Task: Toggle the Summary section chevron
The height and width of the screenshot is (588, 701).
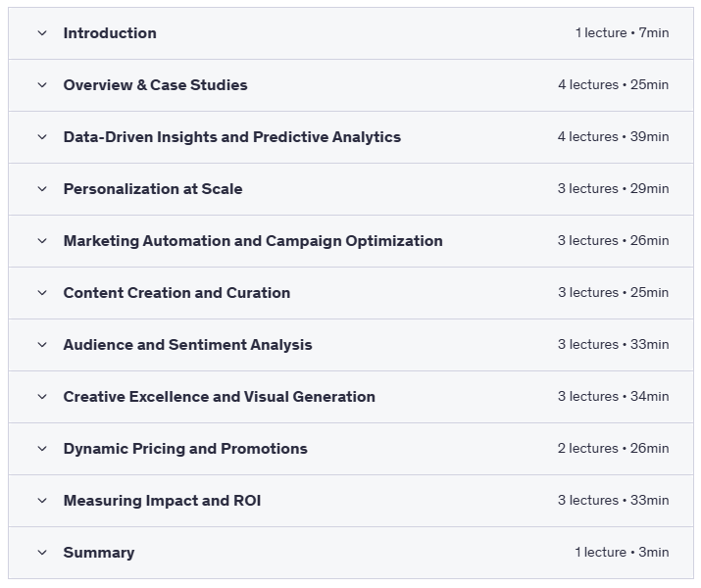Action: (x=42, y=553)
